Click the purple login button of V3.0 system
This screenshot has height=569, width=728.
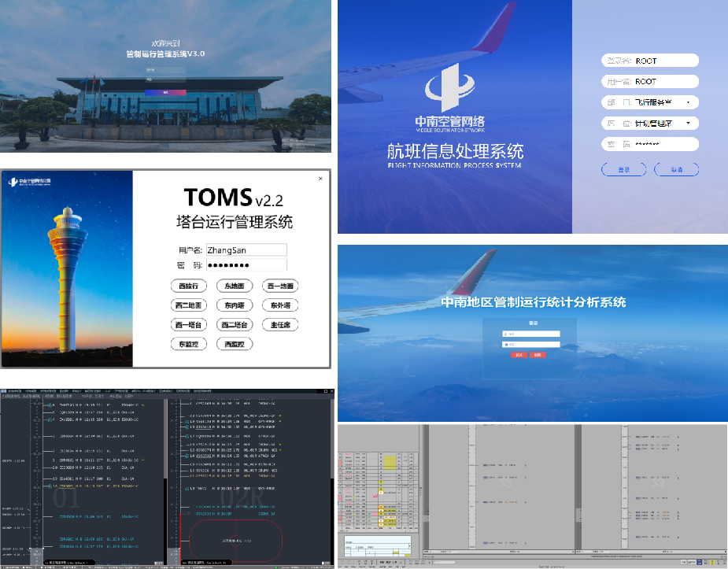tap(166, 92)
